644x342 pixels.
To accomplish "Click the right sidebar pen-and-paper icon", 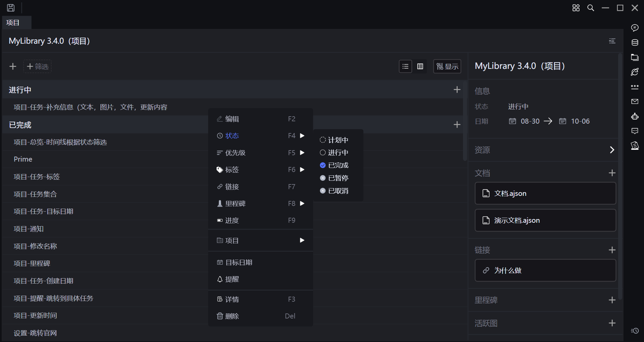I will click(635, 146).
